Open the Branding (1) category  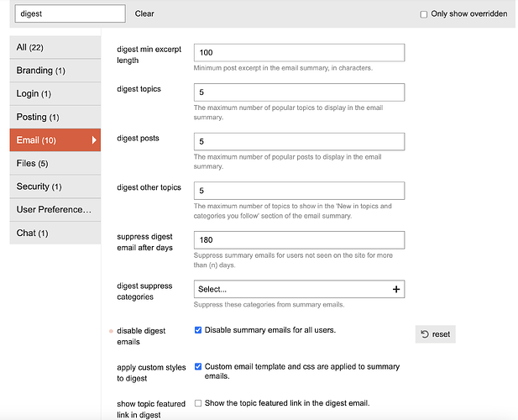point(55,71)
